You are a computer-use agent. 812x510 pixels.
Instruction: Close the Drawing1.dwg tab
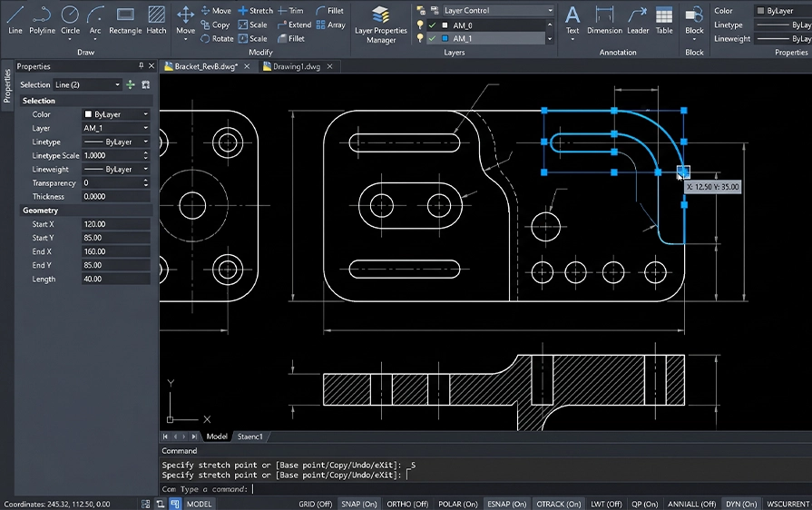click(330, 66)
